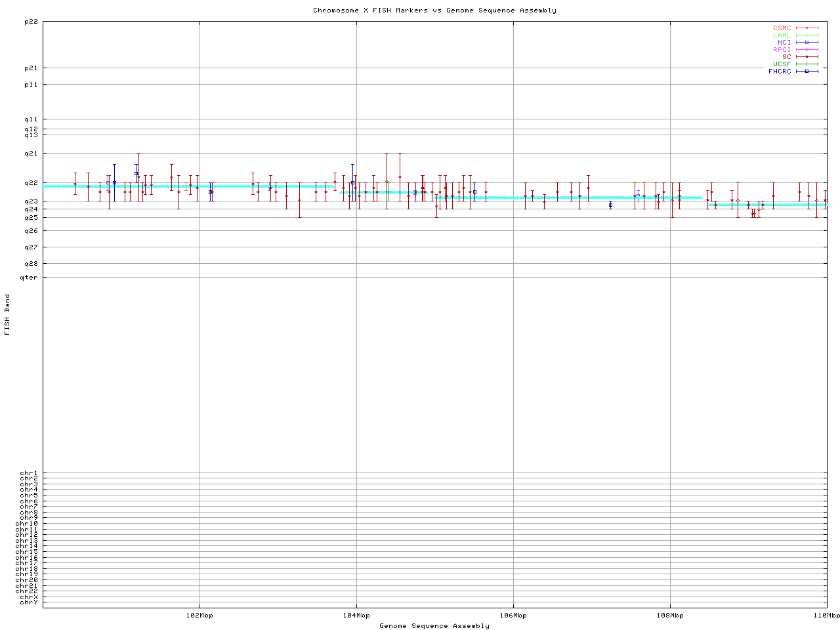Click the qter band label
Viewport: 840px width, 630px height.
pos(30,278)
